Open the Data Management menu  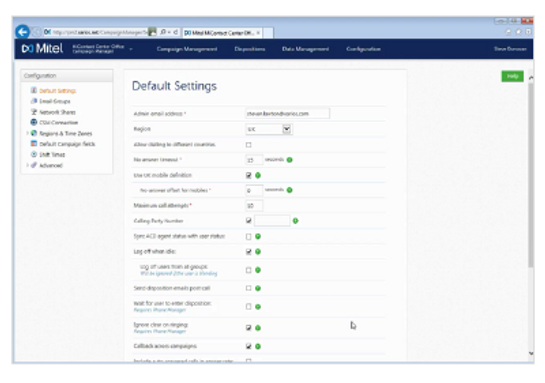click(306, 49)
